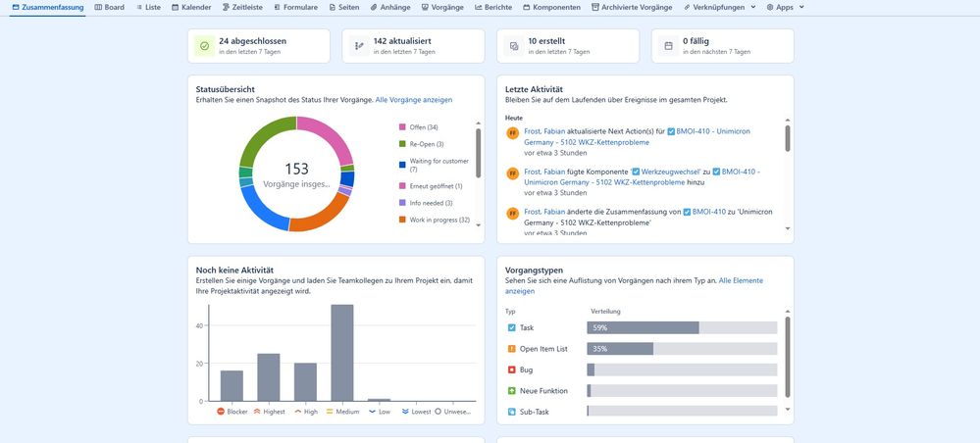Click the Neue Funktion type icon
The image size is (980, 443).
[512, 390]
